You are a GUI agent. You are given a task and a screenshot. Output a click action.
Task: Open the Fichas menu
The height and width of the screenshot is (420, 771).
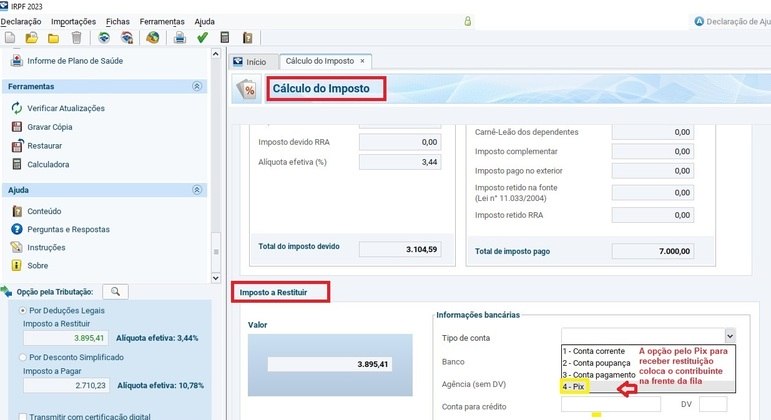coord(118,22)
